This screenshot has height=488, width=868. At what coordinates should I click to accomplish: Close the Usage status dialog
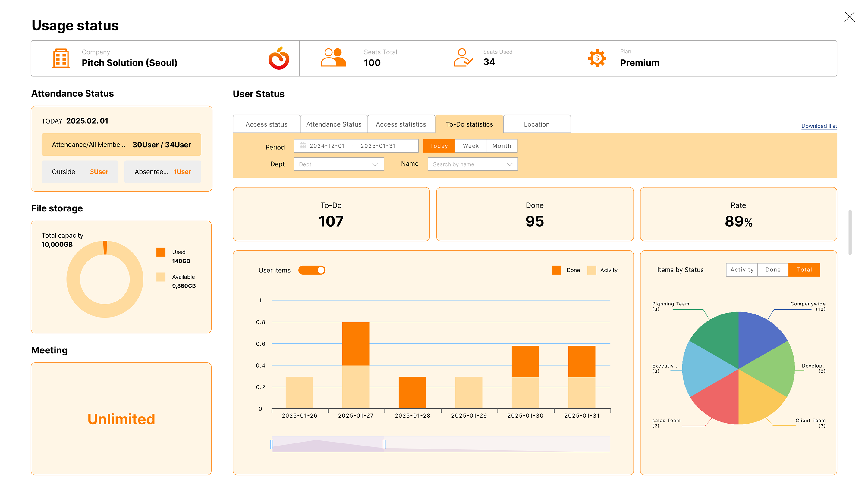pos(850,17)
